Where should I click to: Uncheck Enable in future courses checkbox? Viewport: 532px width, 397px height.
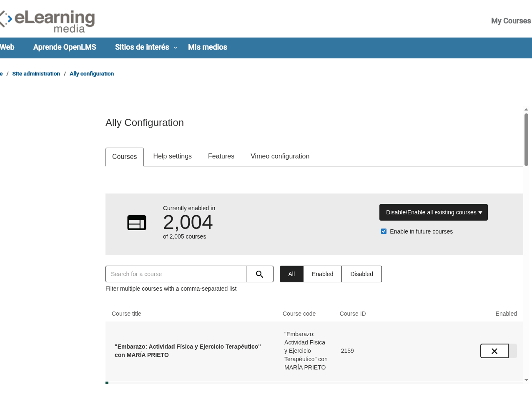(x=384, y=231)
